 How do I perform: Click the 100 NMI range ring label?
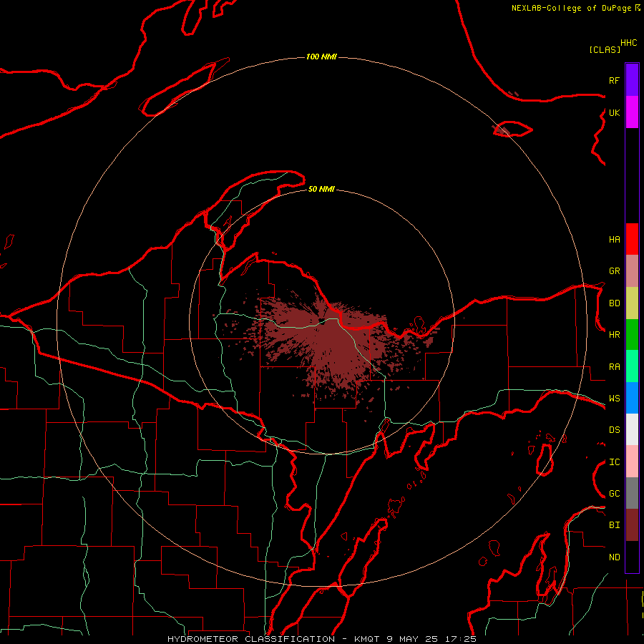[321, 57]
